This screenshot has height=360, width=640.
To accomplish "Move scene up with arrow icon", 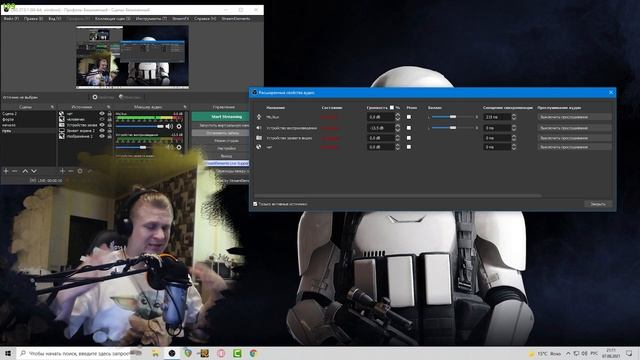I will (25, 171).
